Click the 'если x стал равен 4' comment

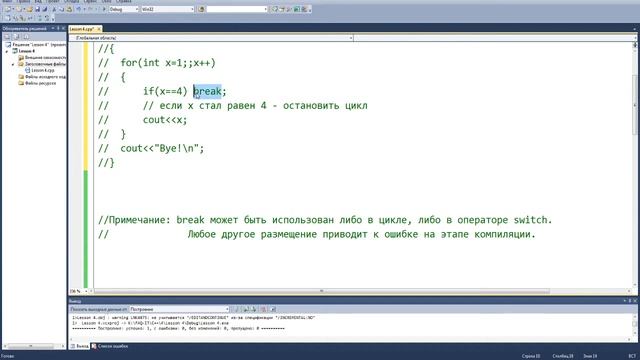point(255,106)
